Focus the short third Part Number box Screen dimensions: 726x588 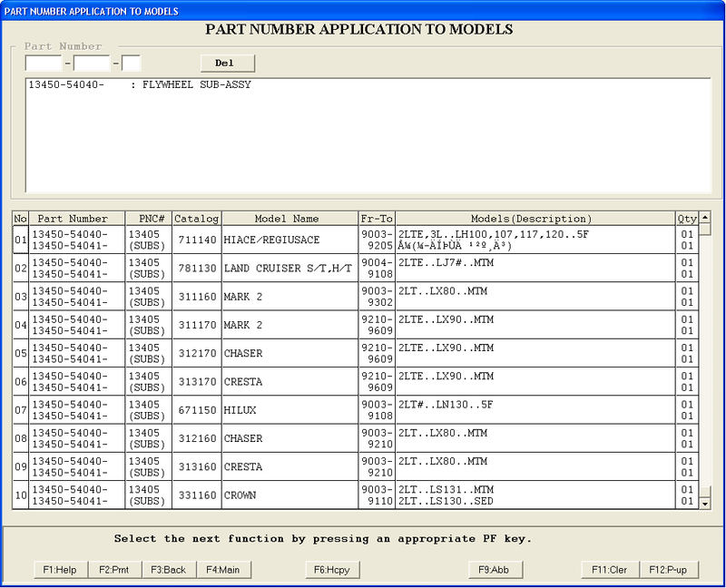point(131,64)
